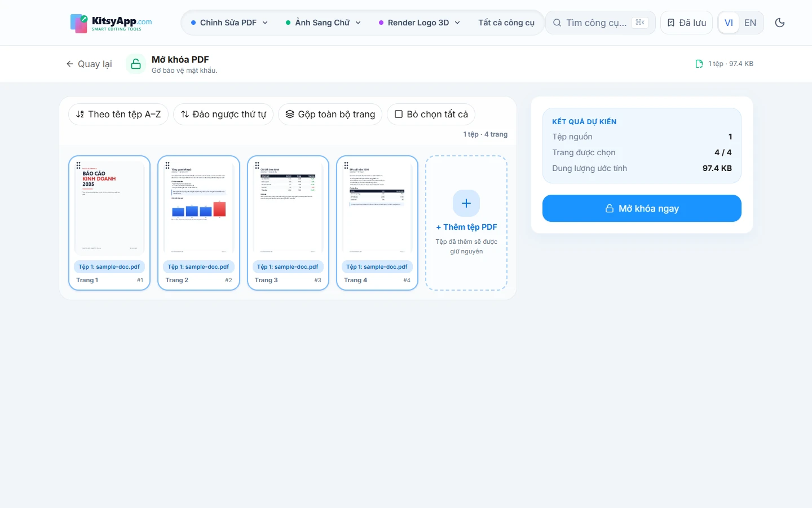Select the Trang 2 page thumbnail
Viewport: 812px width, 508px height.
click(198, 207)
